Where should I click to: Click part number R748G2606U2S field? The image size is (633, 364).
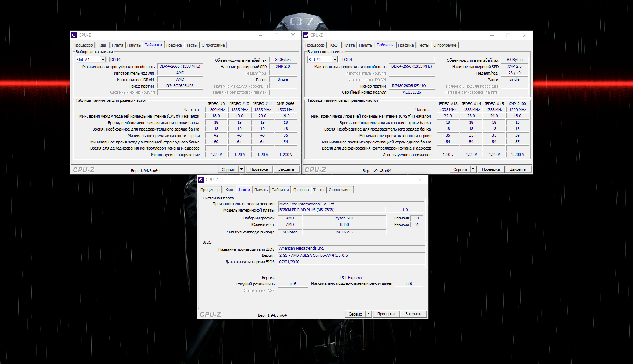point(180,86)
